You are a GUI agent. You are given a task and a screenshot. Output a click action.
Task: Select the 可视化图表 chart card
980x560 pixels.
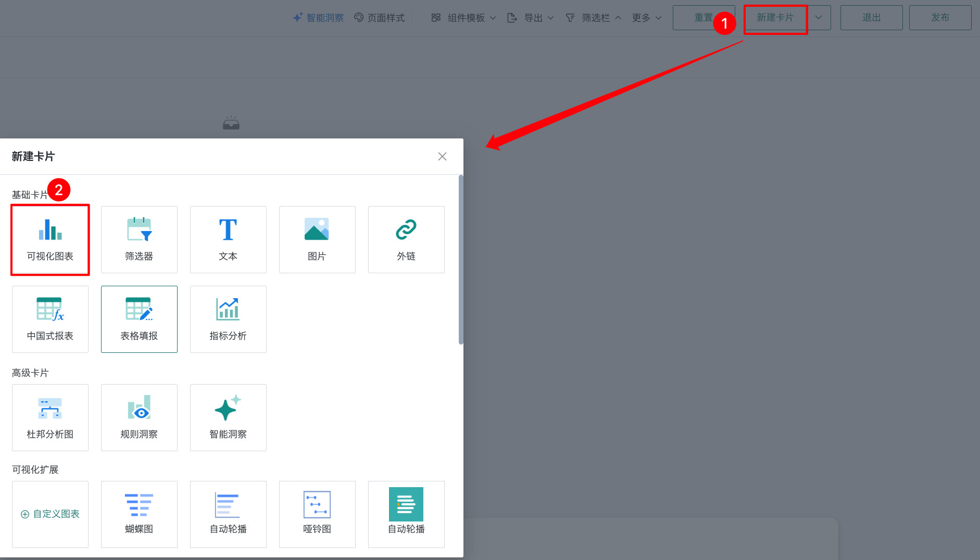50,239
